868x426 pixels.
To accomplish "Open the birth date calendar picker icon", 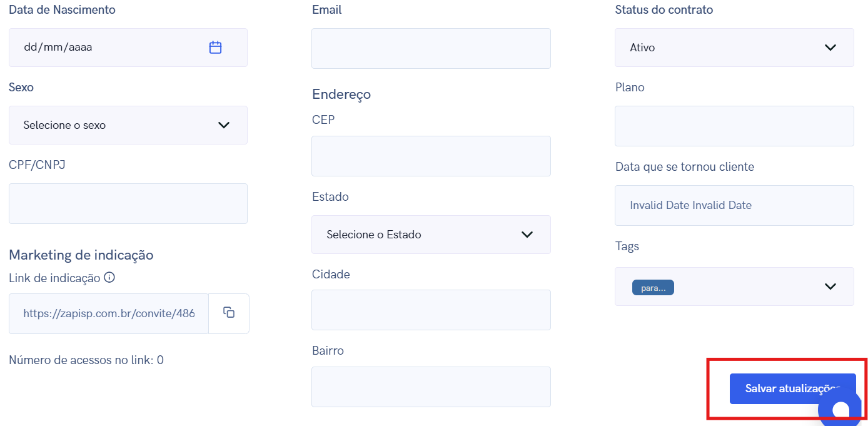I will pyautogui.click(x=216, y=48).
